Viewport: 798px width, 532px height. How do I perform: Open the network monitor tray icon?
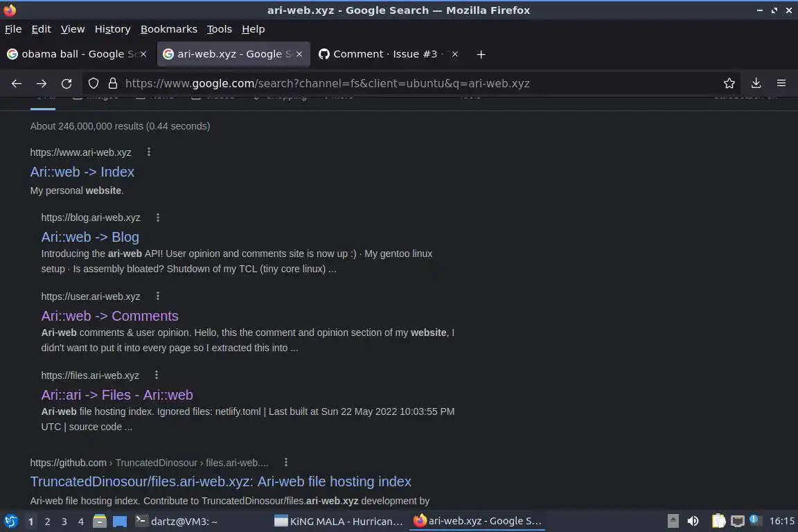coord(738,521)
